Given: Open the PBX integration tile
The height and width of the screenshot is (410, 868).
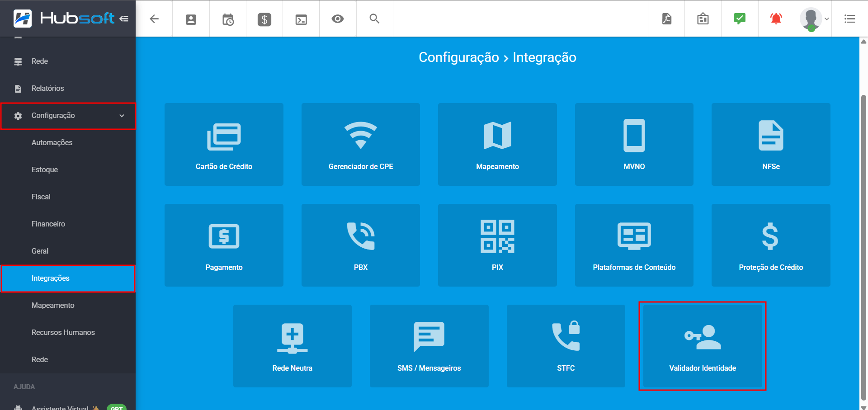Looking at the screenshot, I should point(361,245).
